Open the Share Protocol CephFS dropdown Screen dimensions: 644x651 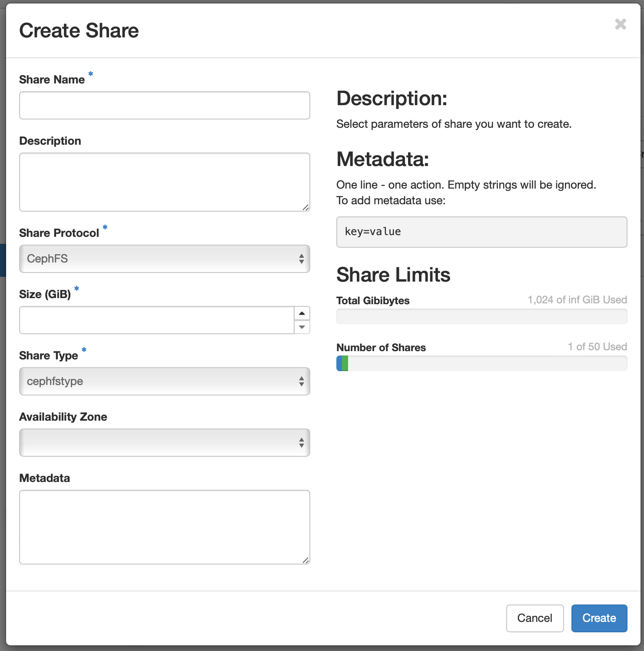[x=164, y=259]
